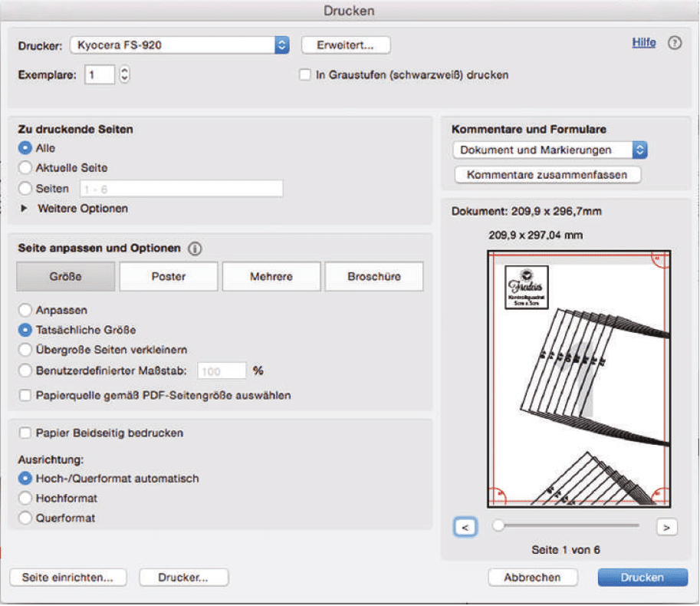Click the page preview slider handle
This screenshot has width=700, height=606.
(499, 526)
